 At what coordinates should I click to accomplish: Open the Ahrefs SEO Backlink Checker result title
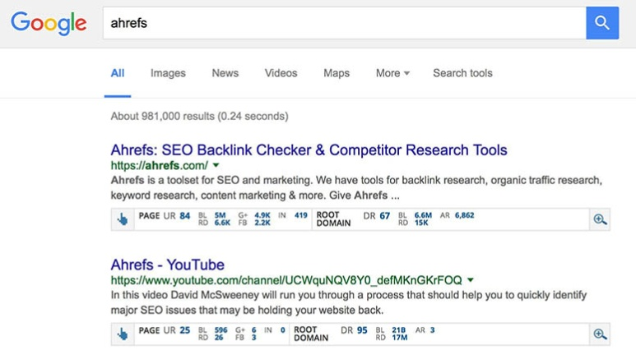click(309, 150)
